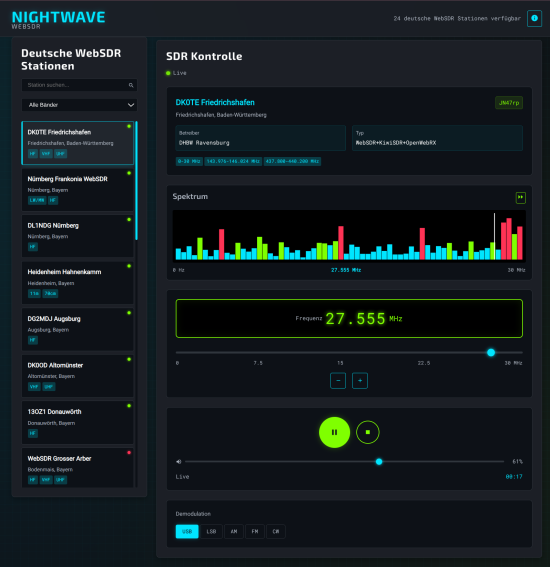The width and height of the screenshot is (550, 567).
Task: Open the info button in header
Action: click(534, 18)
